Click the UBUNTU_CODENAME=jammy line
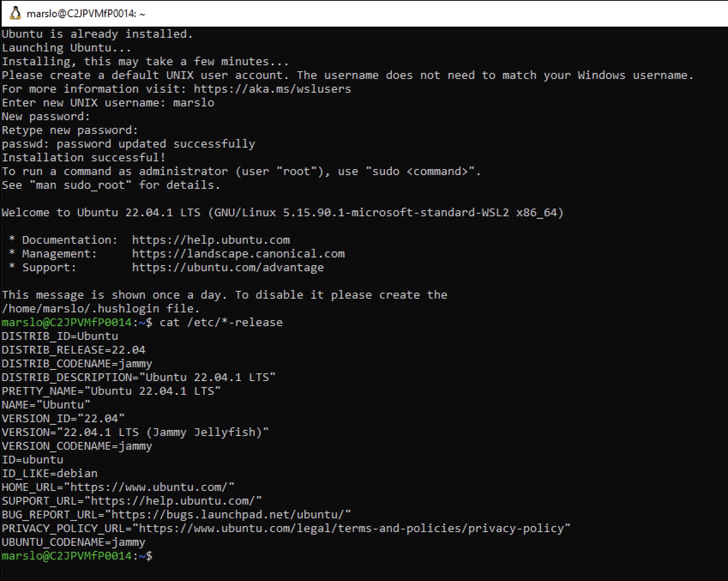This screenshot has height=581, width=728. (x=74, y=542)
